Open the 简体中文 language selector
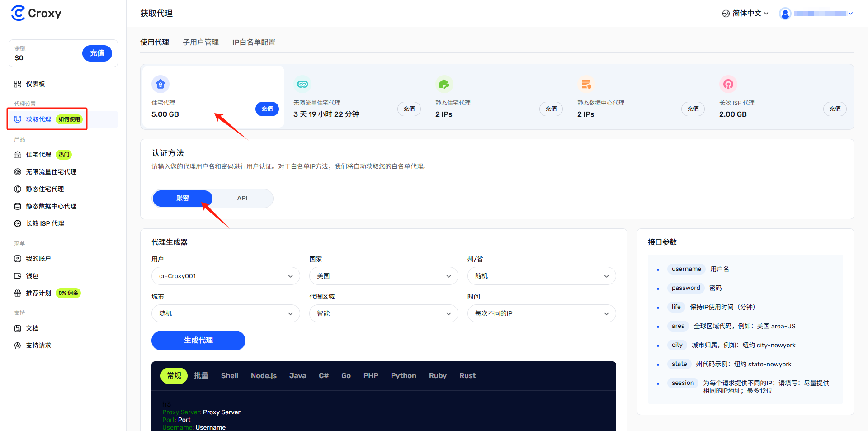This screenshot has height=431, width=868. [745, 14]
